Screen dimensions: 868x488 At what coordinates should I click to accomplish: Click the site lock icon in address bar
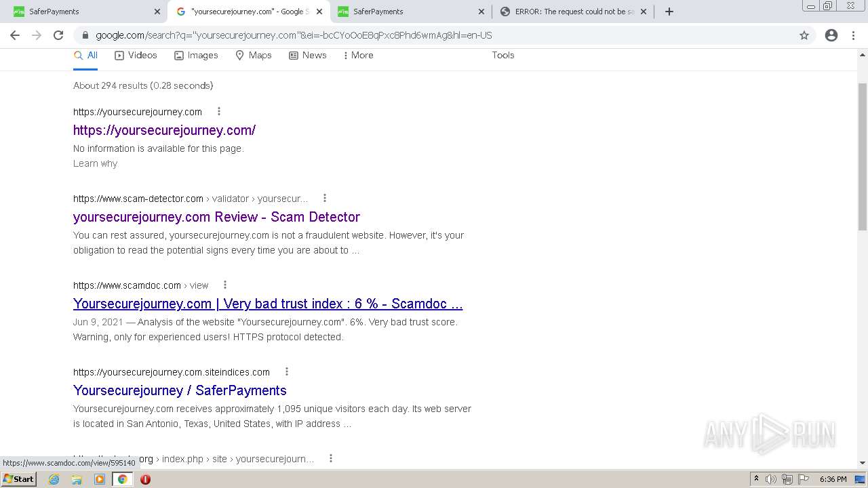[85, 35]
